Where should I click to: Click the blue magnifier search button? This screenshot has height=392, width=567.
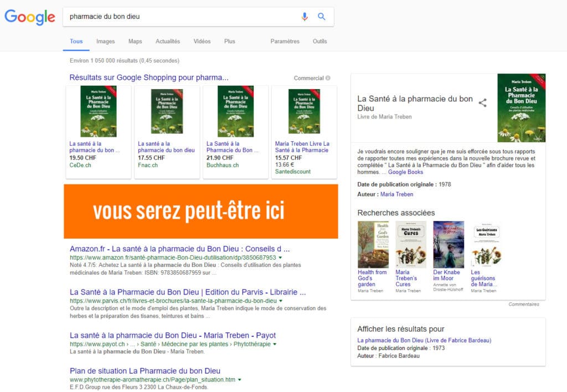pos(322,17)
